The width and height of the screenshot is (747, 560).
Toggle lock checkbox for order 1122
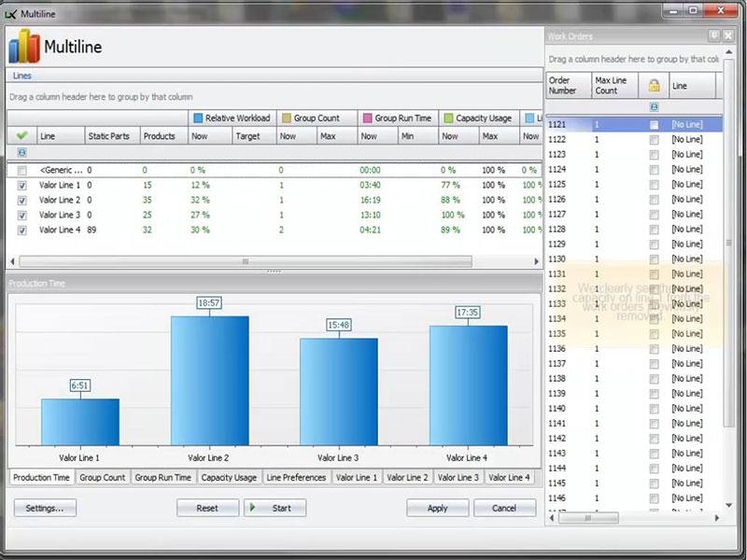(x=654, y=139)
